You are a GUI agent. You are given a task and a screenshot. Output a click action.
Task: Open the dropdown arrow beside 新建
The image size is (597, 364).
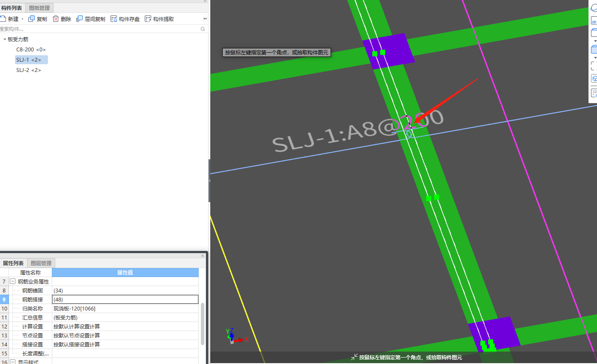[23, 19]
